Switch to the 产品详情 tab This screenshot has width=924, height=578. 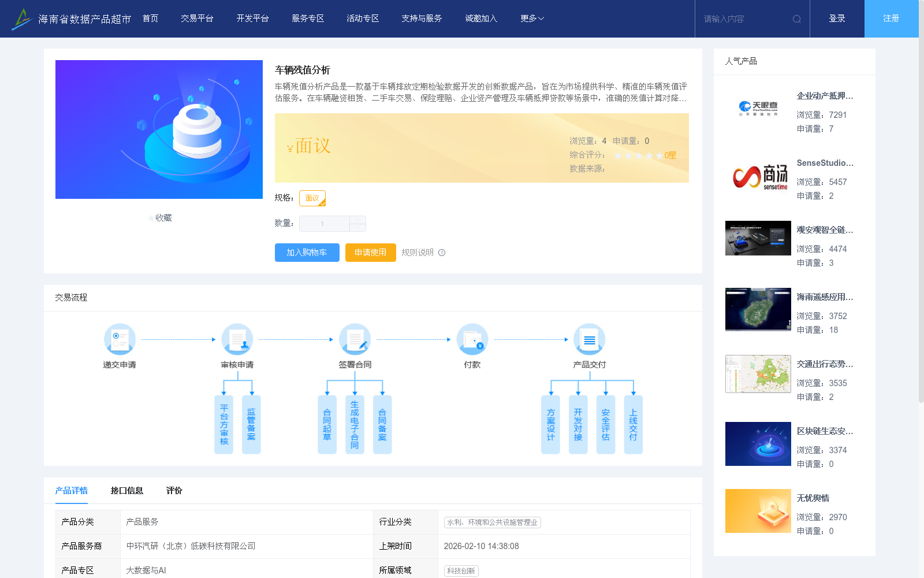click(72, 491)
